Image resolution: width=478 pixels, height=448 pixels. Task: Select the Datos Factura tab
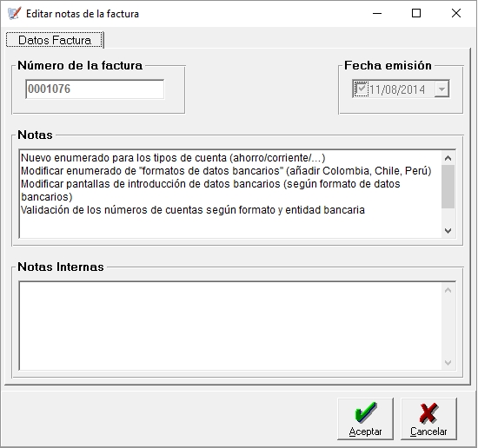(55, 40)
